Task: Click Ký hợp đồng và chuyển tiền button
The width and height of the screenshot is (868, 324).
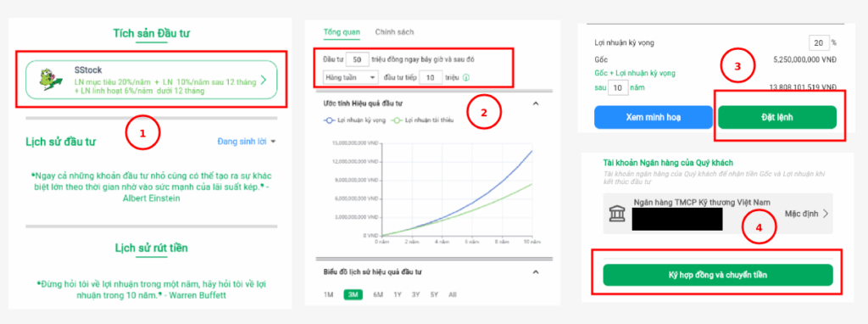Action: [x=717, y=275]
